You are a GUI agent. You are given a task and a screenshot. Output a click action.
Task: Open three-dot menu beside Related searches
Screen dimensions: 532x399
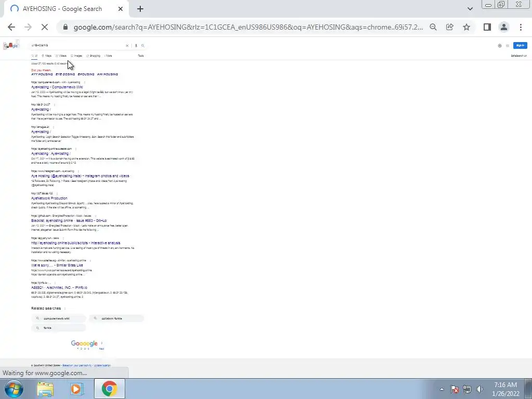coord(65,309)
